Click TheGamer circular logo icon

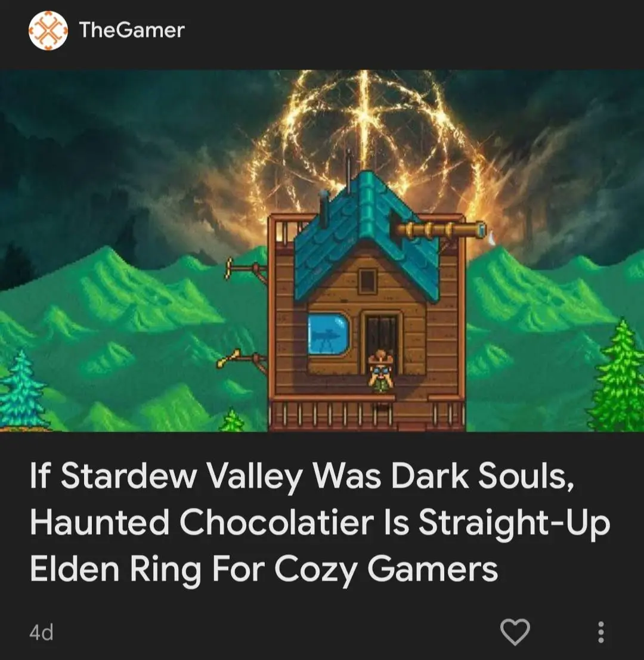[48, 31]
